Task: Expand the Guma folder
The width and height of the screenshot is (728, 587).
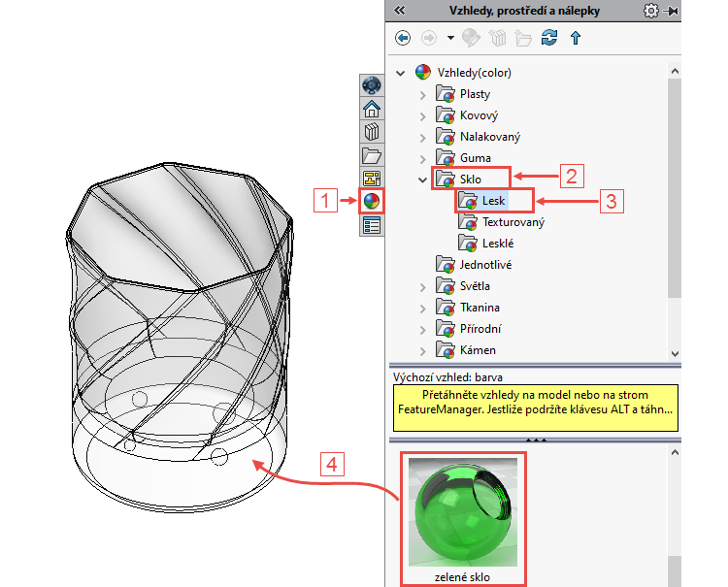Action: 422,159
